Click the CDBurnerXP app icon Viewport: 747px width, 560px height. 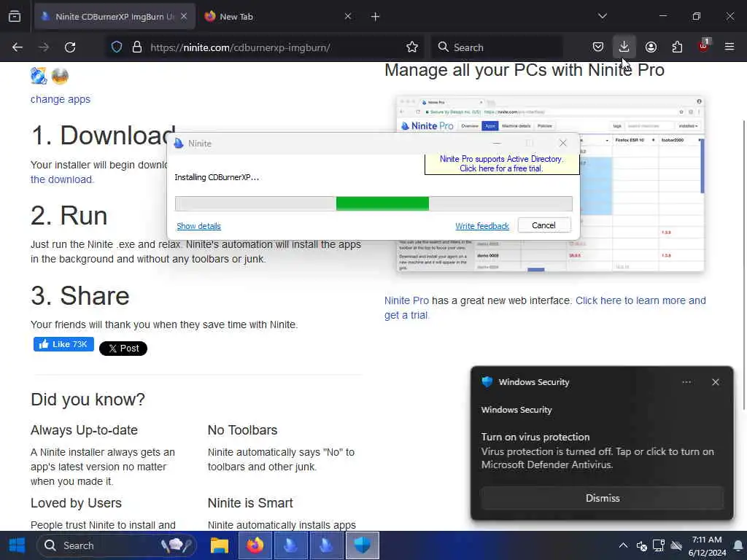pyautogui.click(x=39, y=76)
